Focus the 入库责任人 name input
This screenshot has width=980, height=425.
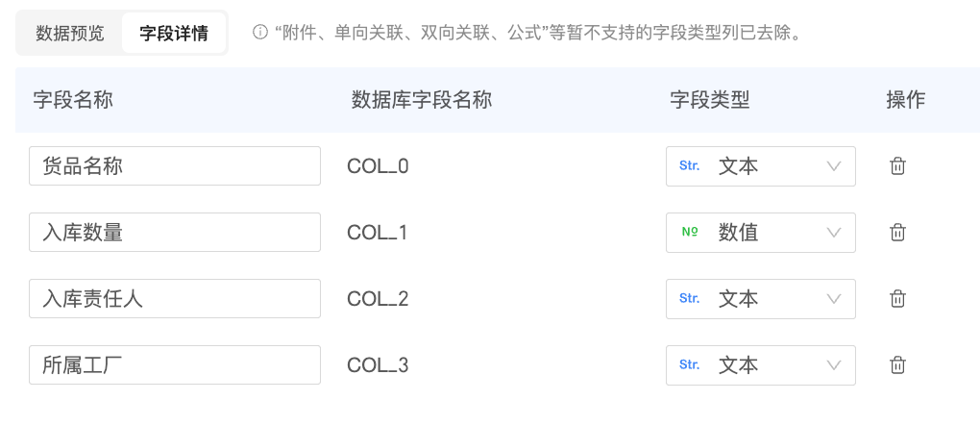click(175, 299)
